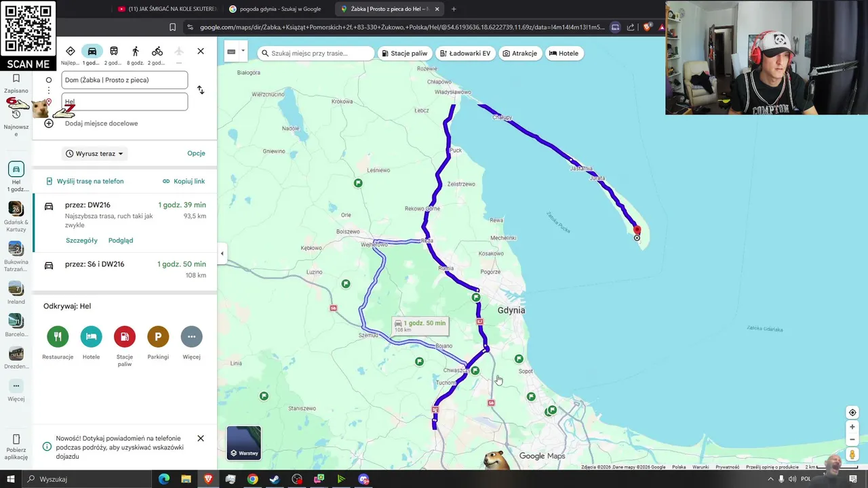This screenshot has height=488, width=868.
Task: Filter by Ładowarki EV chip
Action: point(465,54)
